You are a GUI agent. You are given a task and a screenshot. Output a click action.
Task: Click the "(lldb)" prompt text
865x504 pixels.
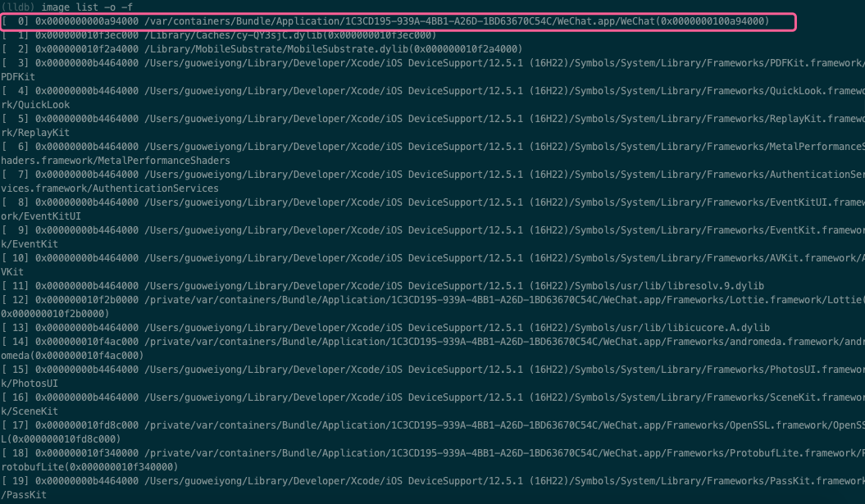[18, 7]
